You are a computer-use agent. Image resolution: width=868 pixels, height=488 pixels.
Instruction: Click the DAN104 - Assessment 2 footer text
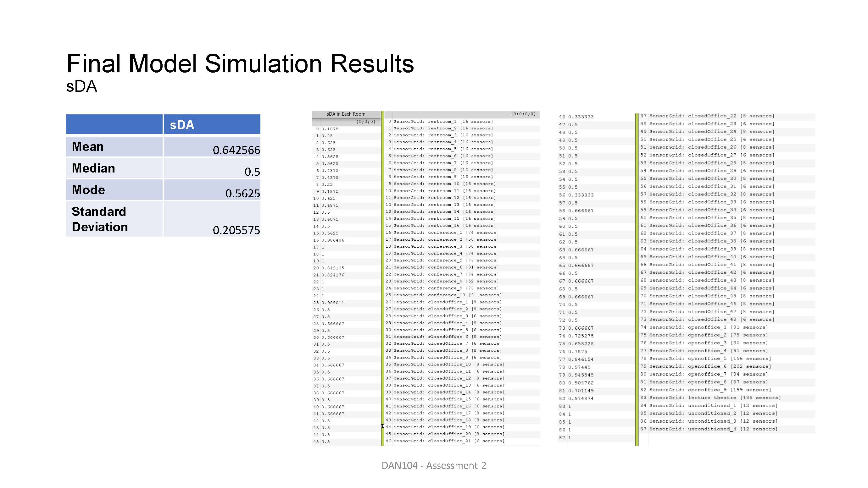(434, 465)
